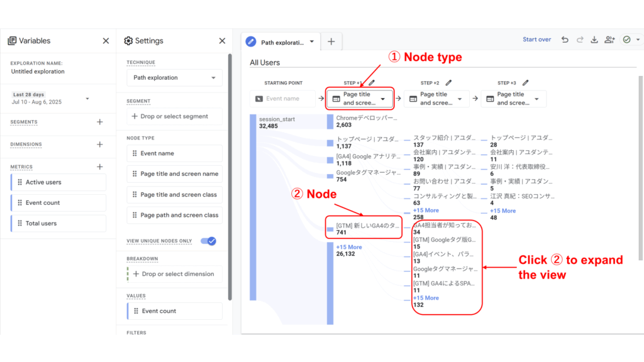Viewport: 644px width, 362px height.
Task: Select Page path and screen class
Action: click(175, 215)
